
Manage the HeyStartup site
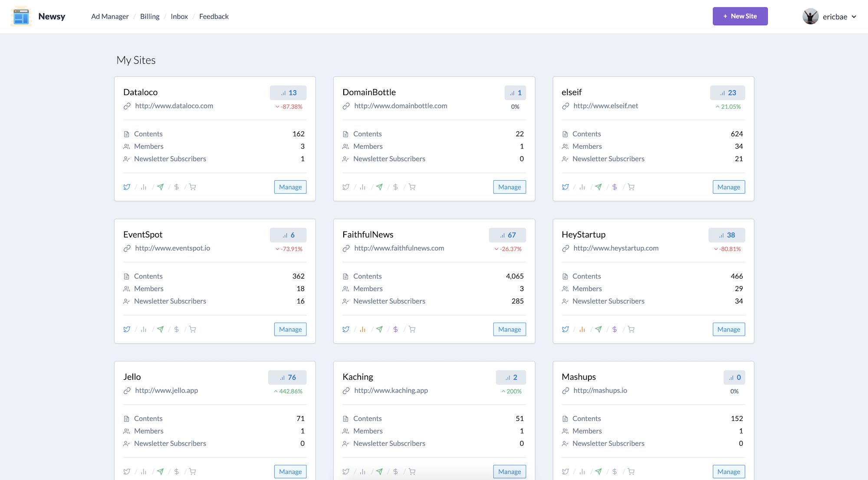coord(729,329)
